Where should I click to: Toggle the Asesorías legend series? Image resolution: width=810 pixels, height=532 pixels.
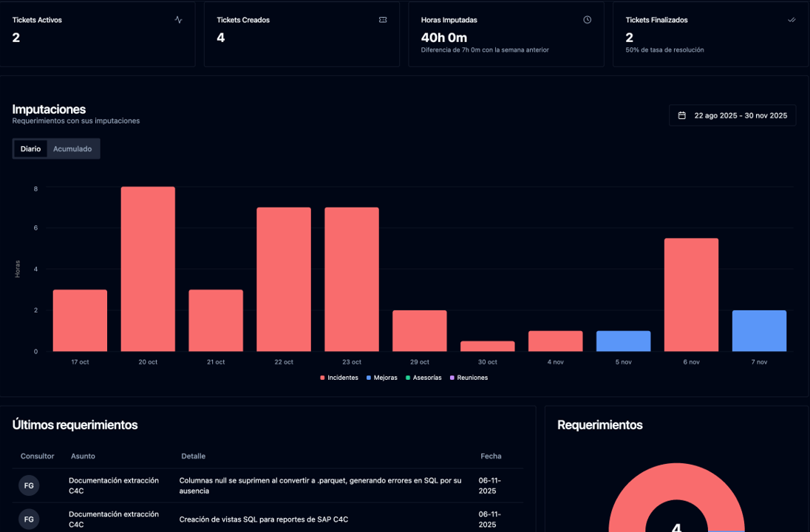(423, 378)
